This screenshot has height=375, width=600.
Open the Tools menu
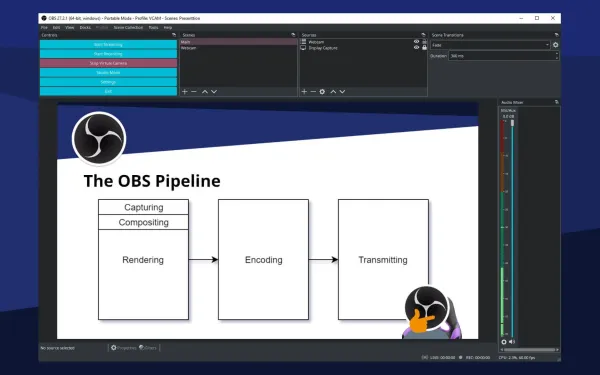point(153,28)
